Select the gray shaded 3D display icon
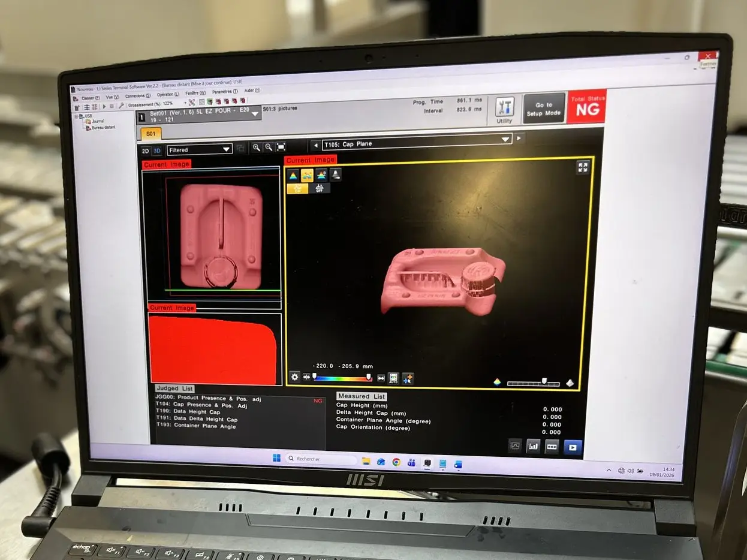747x560 pixels. (336, 175)
